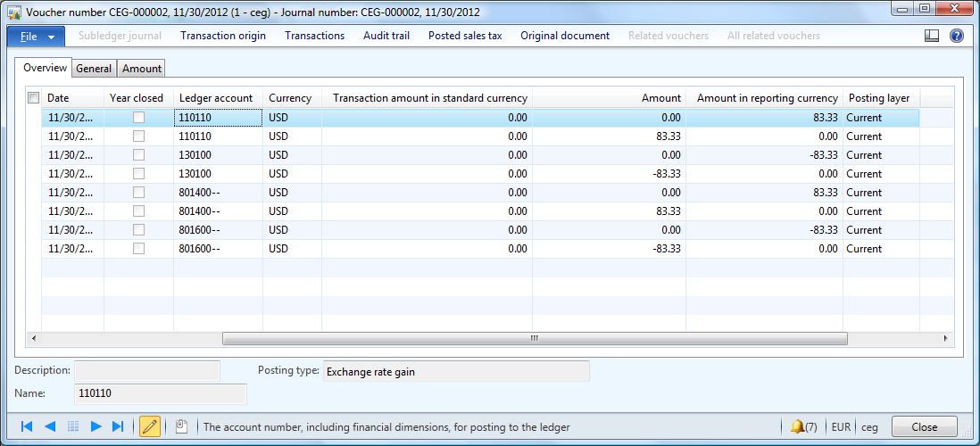Image resolution: width=980 pixels, height=446 pixels.
Task: Toggle the view layout icon beside Help
Action: click(x=932, y=36)
